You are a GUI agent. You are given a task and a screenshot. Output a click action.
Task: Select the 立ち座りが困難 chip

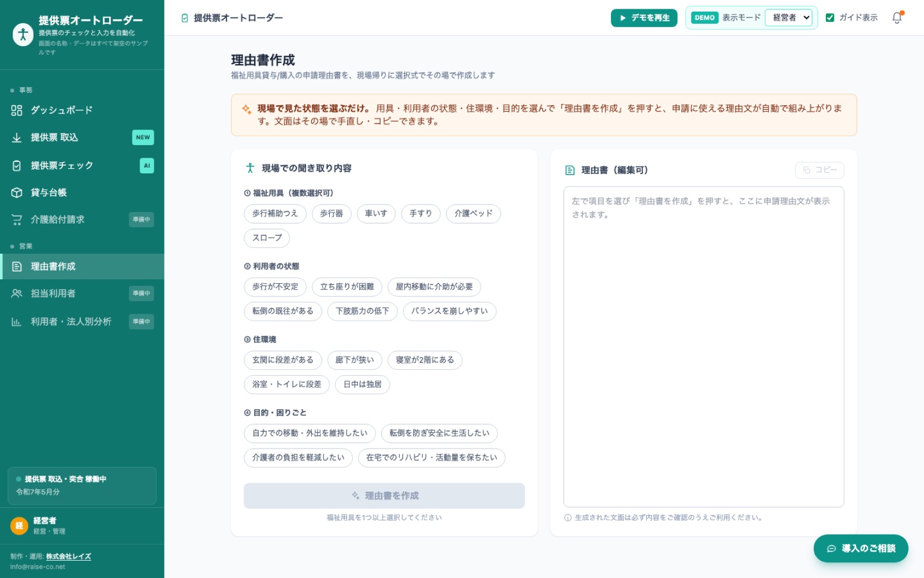point(347,287)
